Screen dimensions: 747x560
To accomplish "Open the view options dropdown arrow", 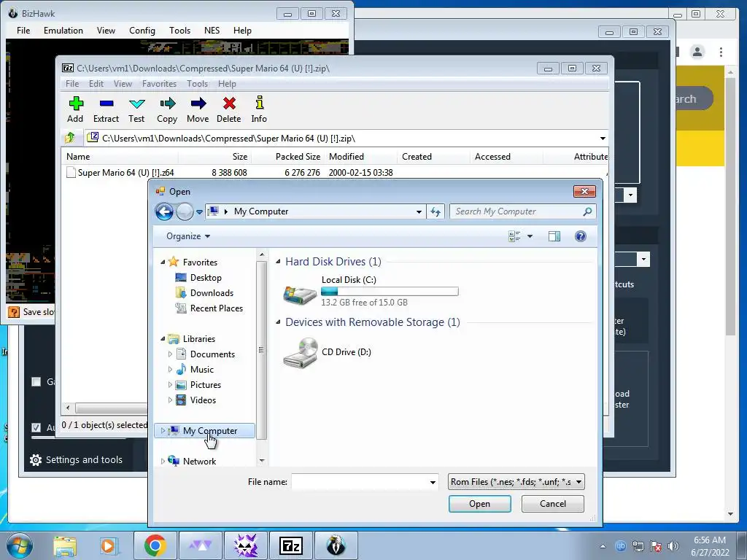I will [530, 236].
